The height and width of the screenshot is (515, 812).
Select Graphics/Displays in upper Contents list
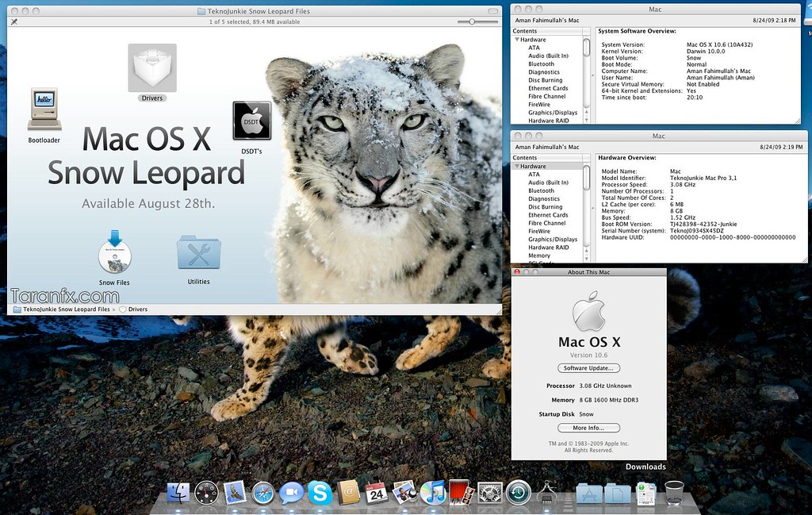[553, 113]
